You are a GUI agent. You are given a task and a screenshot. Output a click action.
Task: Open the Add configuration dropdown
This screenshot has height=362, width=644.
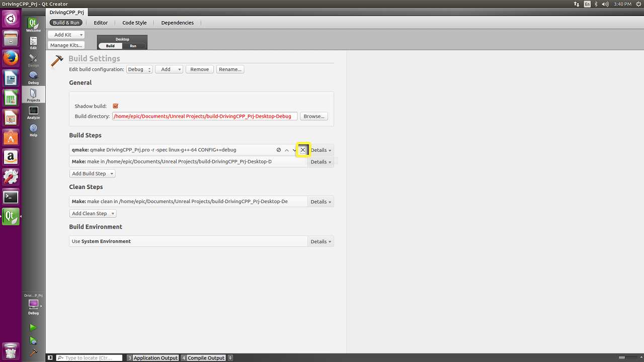point(169,69)
